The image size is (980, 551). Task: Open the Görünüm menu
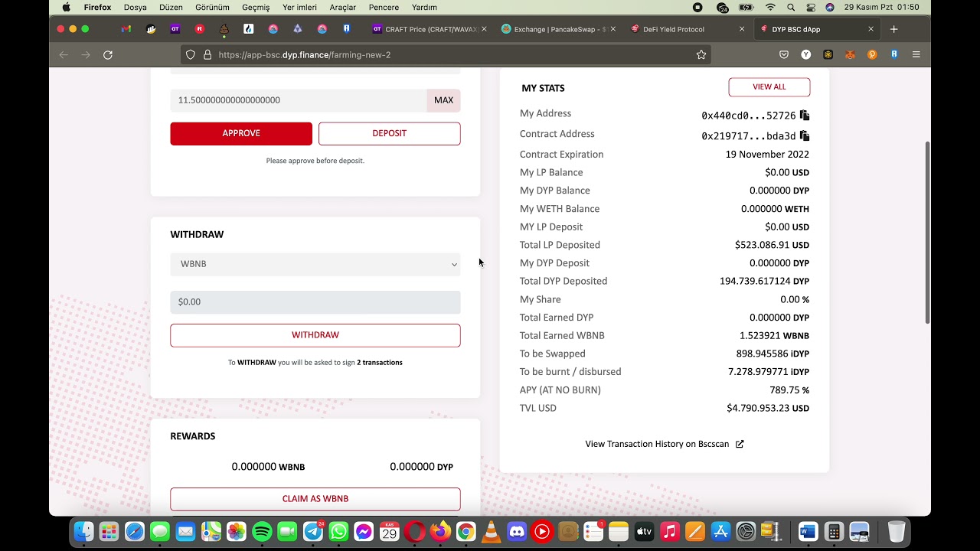click(x=212, y=7)
